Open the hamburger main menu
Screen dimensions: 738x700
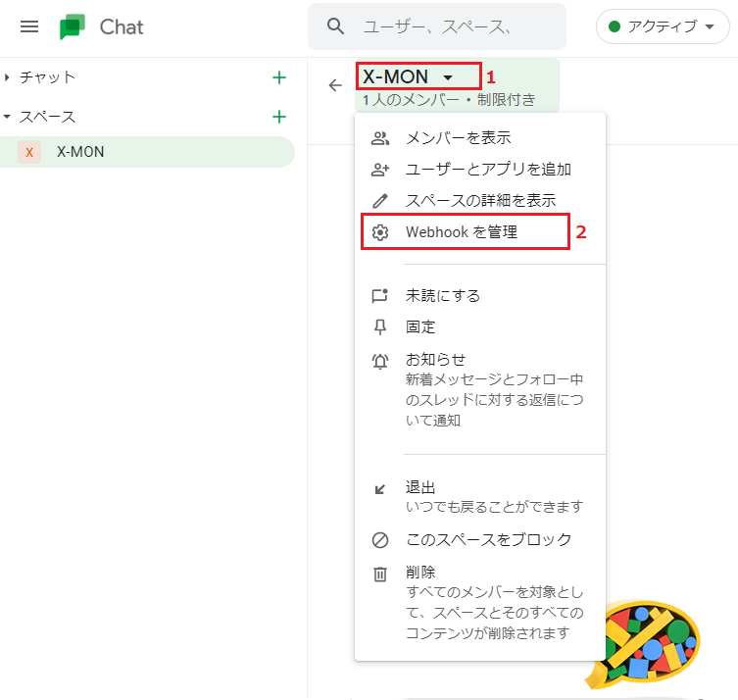[29, 26]
